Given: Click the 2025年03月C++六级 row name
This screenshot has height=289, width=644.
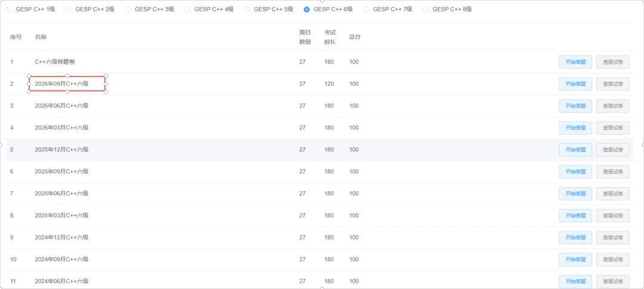Looking at the screenshot, I should coord(61,216).
